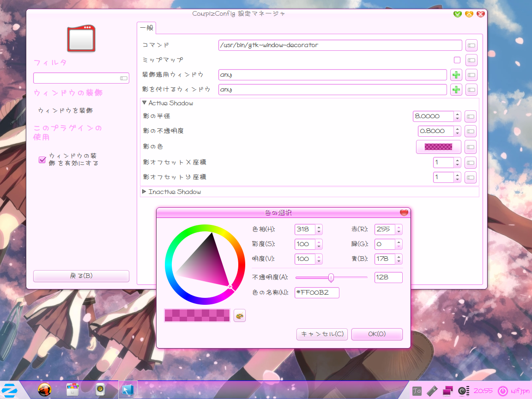Disable ウィンドウの装飾を有効にする checkbox
Image resolution: width=532 pixels, height=399 pixels.
(x=42, y=160)
